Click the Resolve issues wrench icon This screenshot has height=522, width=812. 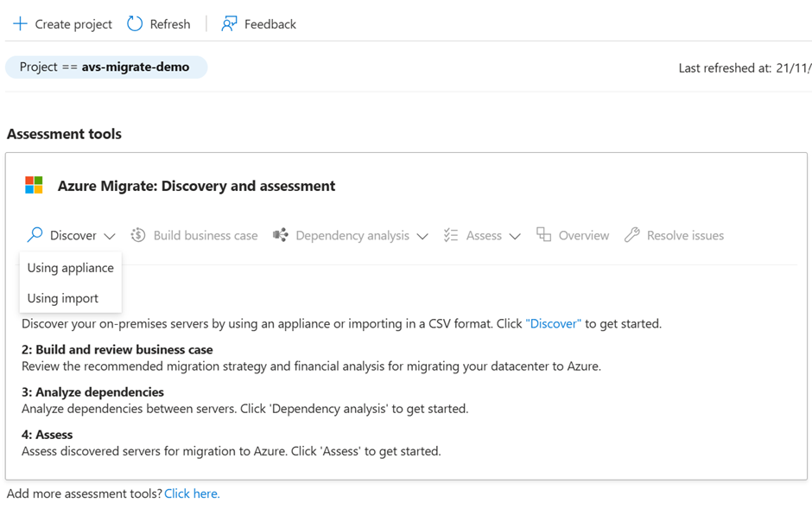click(632, 235)
